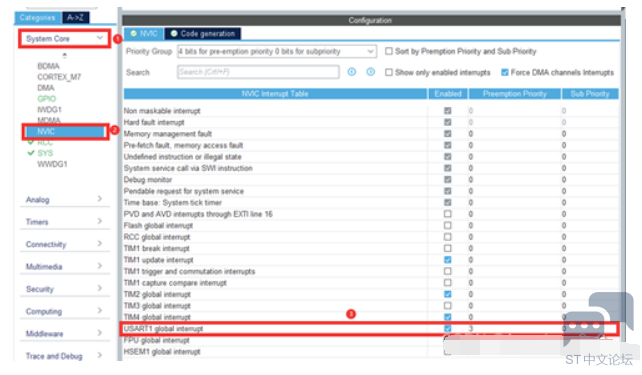This screenshot has width=642, height=375.
Task: Toggle Force DMA channels Interrupts checkbox
Action: point(505,72)
